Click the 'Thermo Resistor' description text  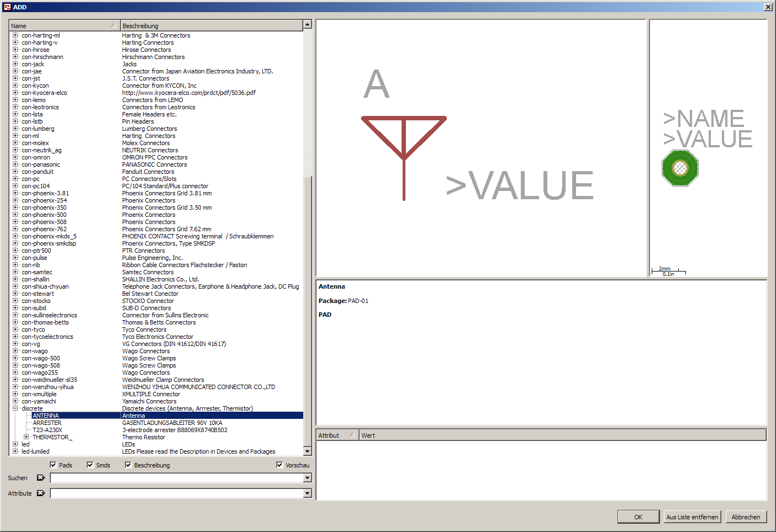(144, 437)
